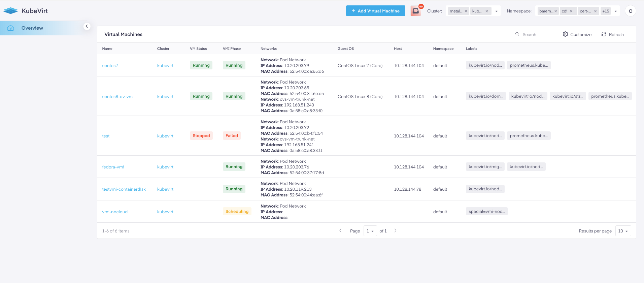Click the Scheduling phase badge of vmi-nocloud
This screenshot has height=283, width=644.
(x=237, y=211)
